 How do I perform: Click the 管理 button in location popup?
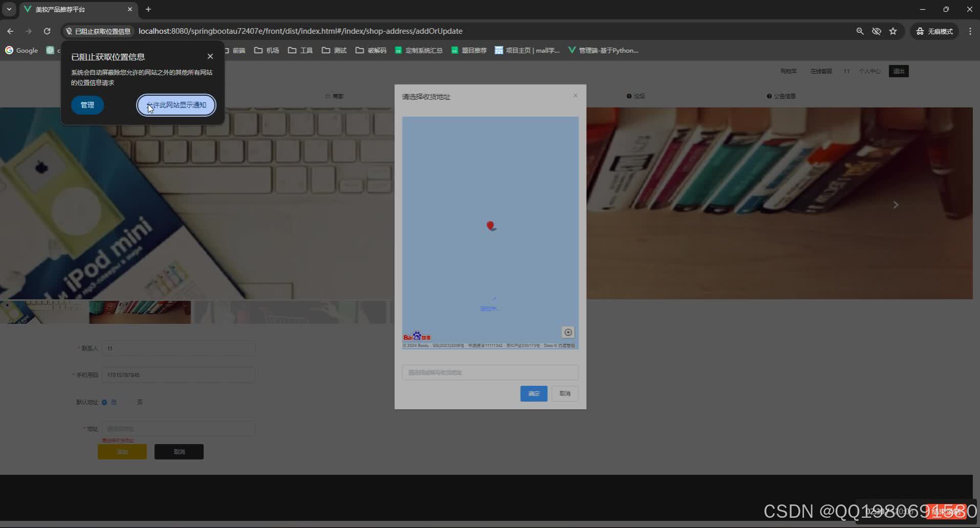87,105
